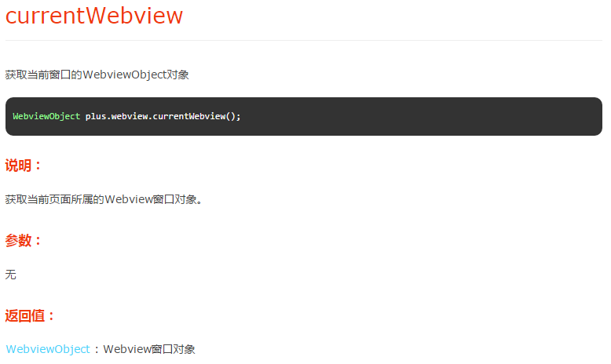Click the 参数： section heading
The width and height of the screenshot is (611, 364).
coord(23,240)
